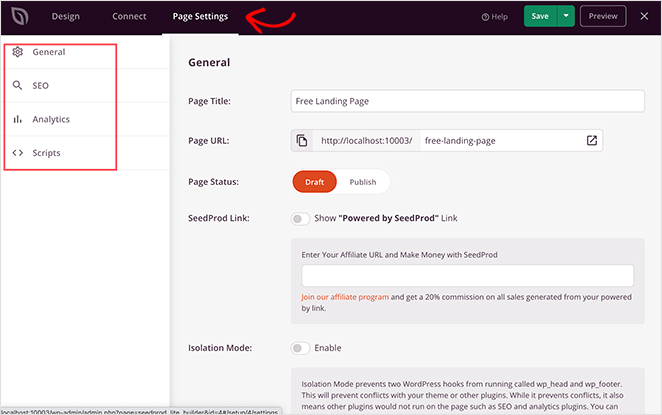Toggle the Powered by SeedProd link switch
The width and height of the screenshot is (662, 415).
point(299,218)
